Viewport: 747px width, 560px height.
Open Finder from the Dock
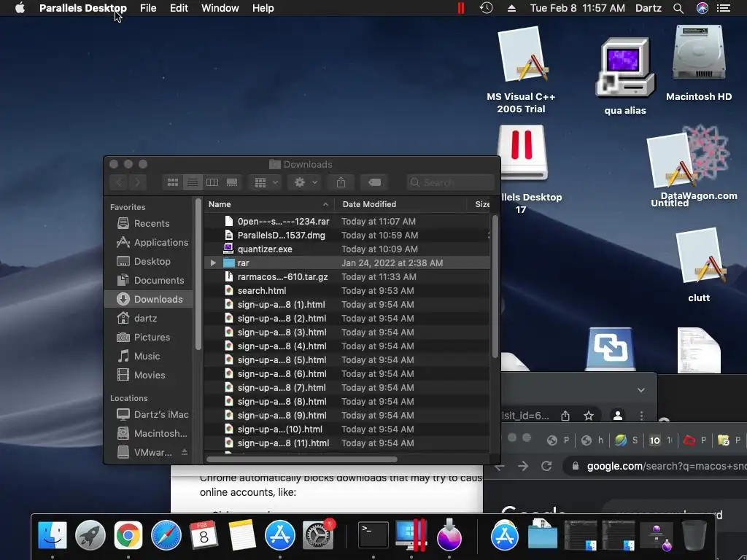click(x=53, y=535)
